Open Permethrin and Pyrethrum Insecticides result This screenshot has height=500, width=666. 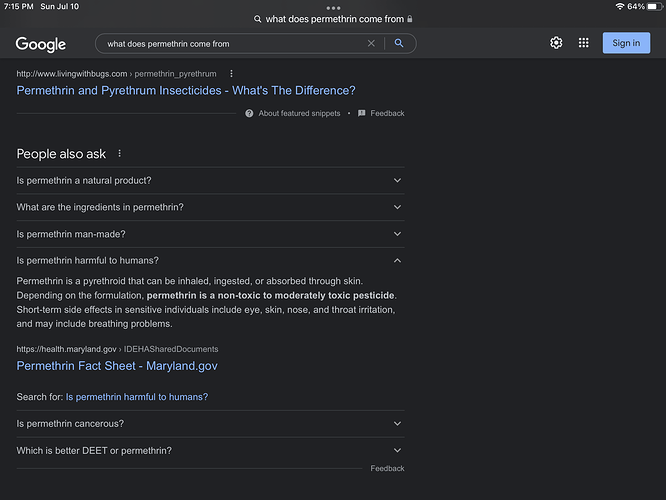point(186,90)
